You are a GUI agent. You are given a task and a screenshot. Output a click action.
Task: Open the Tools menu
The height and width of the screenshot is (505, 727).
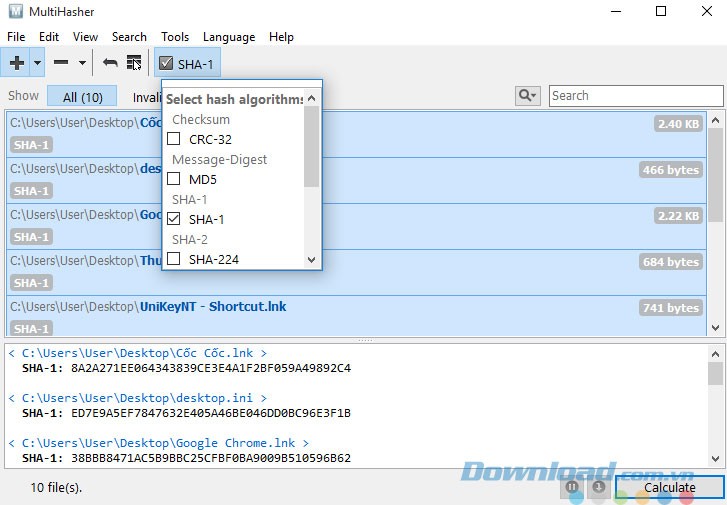tap(175, 37)
